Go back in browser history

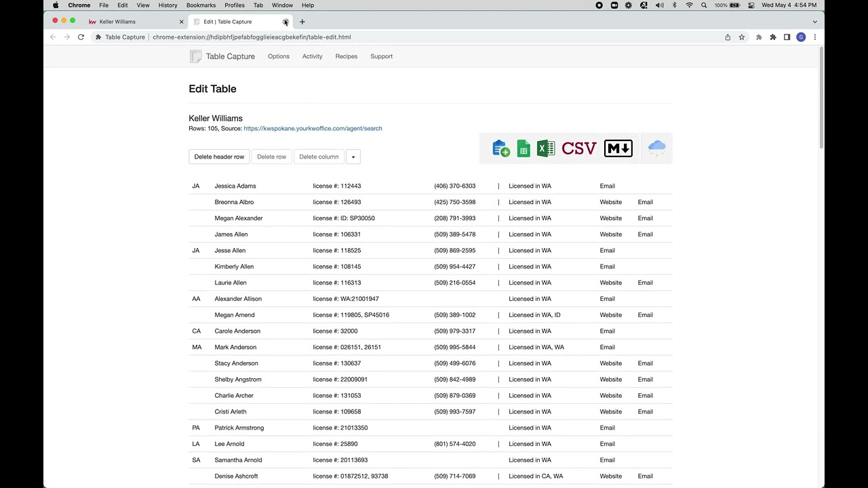tap(53, 37)
